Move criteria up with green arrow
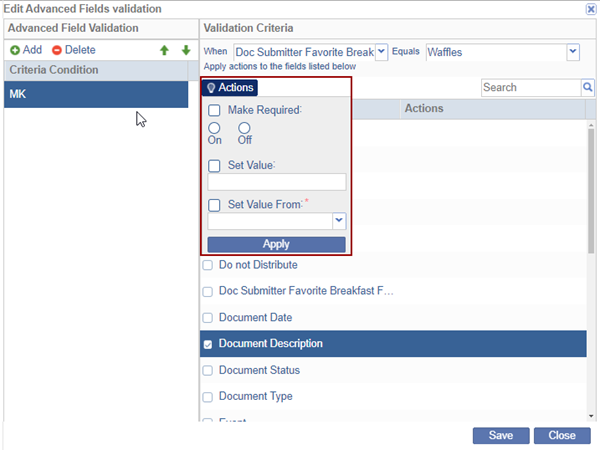 click(x=165, y=50)
